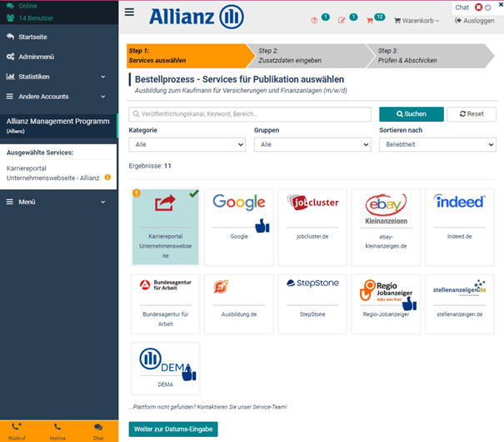Click the orange warning icon next to Karriereportal
Viewport: 504px width, 442px height.
[x=107, y=178]
